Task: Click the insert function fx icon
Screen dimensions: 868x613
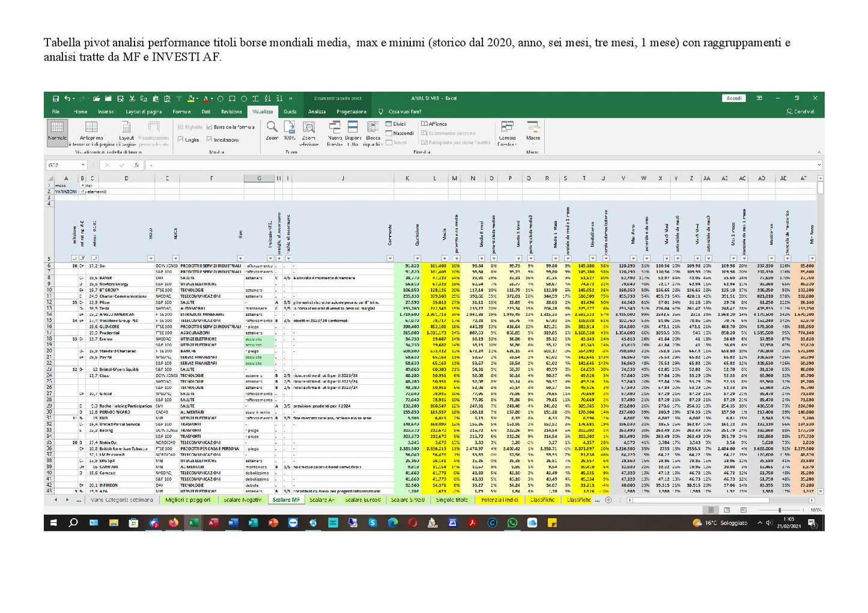Action: [x=136, y=165]
